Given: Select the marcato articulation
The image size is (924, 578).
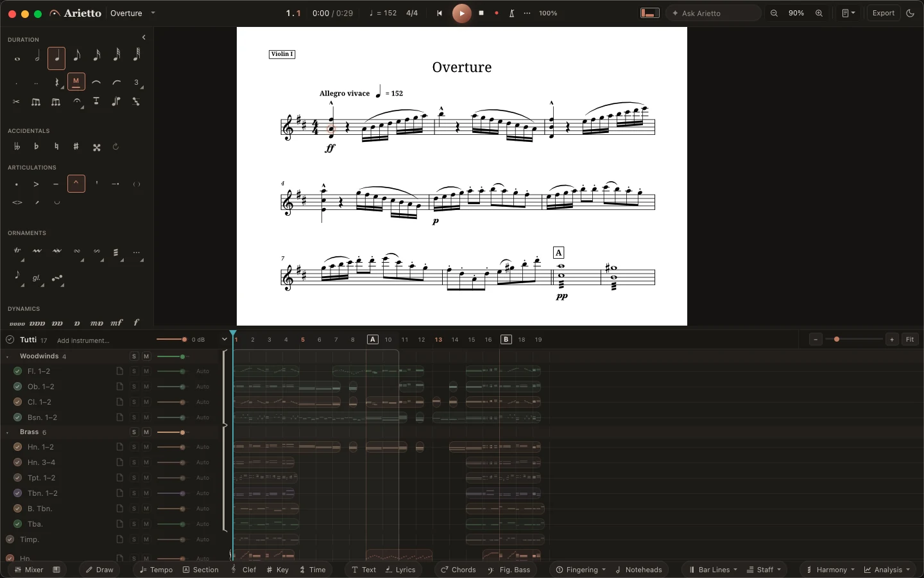Looking at the screenshot, I should [76, 184].
